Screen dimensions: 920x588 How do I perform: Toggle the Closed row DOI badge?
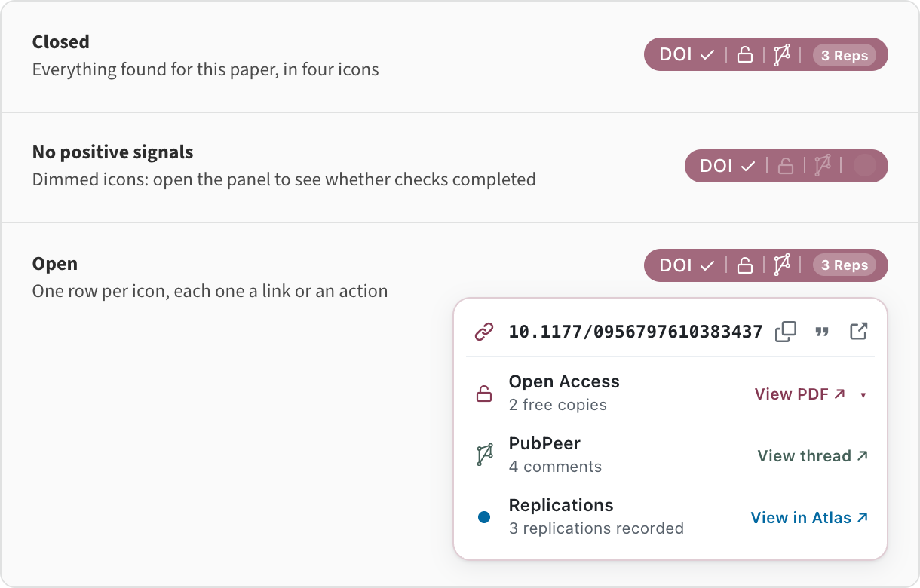(765, 55)
